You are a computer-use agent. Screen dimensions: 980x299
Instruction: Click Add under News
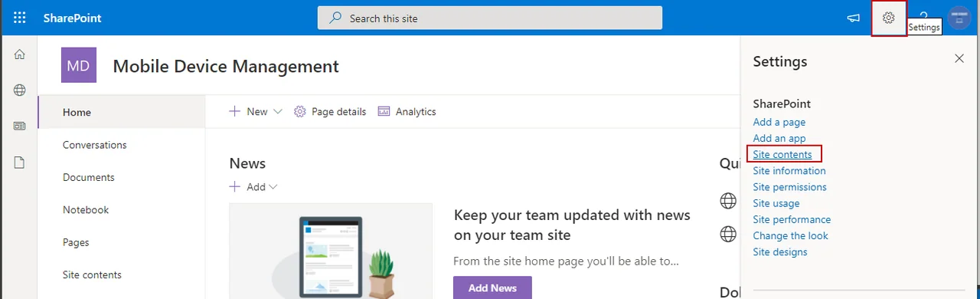coord(248,187)
